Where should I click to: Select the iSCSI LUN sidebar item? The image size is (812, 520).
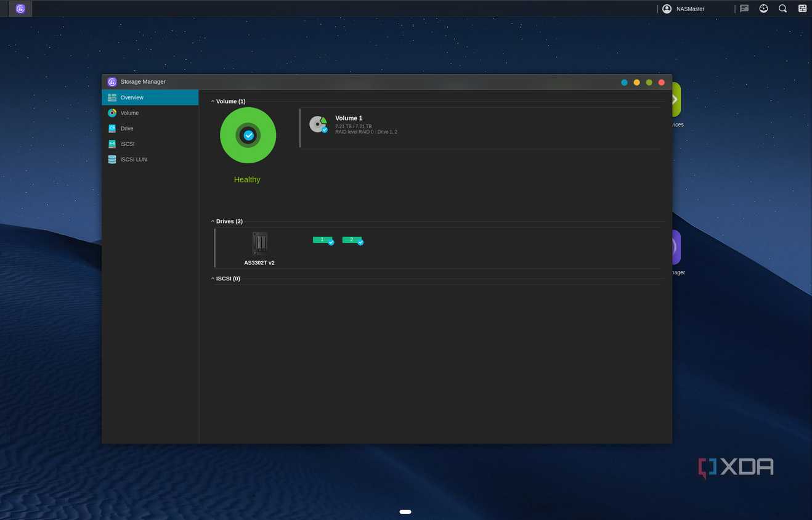click(150, 159)
